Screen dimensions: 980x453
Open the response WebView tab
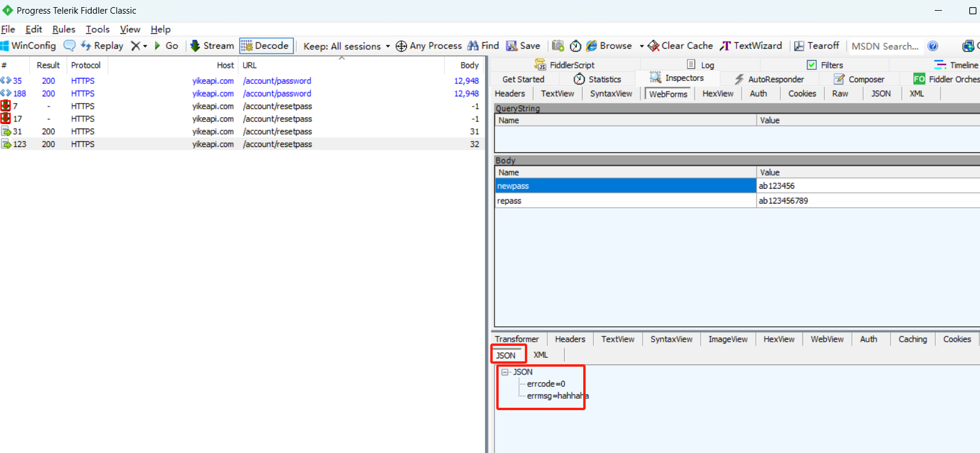(x=827, y=339)
